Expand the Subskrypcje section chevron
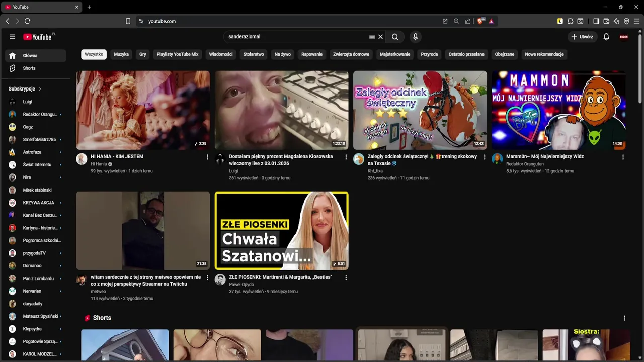 (40, 89)
